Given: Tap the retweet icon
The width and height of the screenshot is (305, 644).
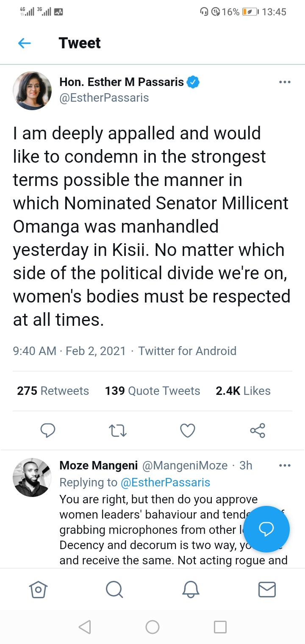Looking at the screenshot, I should 118,430.
